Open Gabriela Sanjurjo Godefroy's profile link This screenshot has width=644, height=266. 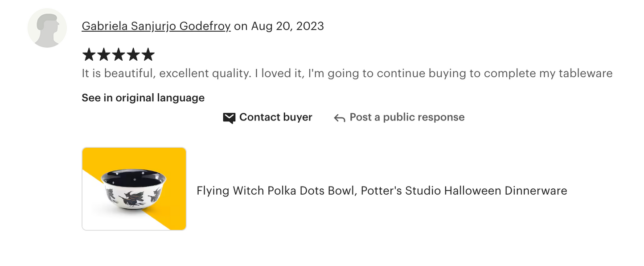[156, 26]
